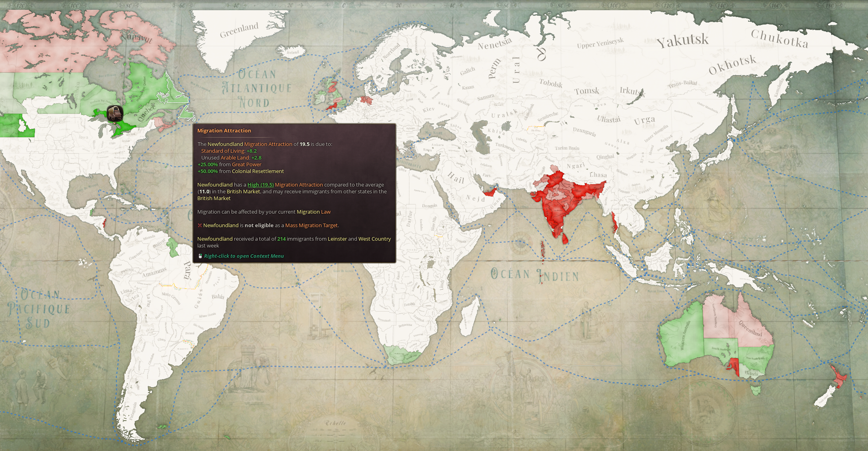Open the Standard of Living link
This screenshot has width=868, height=451.
(223, 151)
